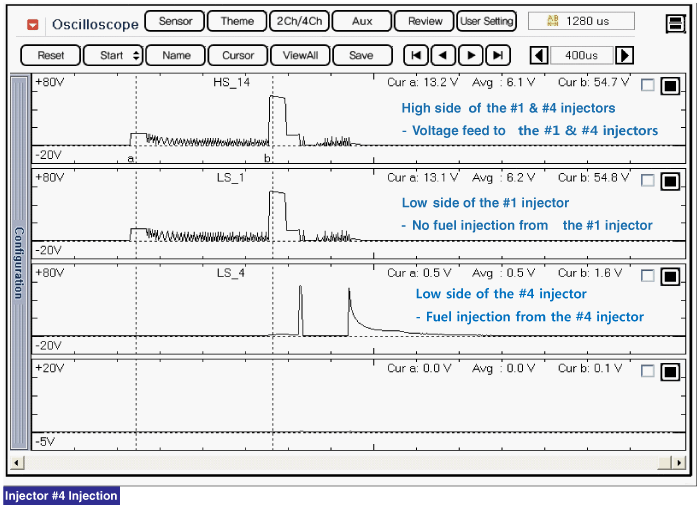
Task: Increase time base from 400us
Action: [625, 56]
